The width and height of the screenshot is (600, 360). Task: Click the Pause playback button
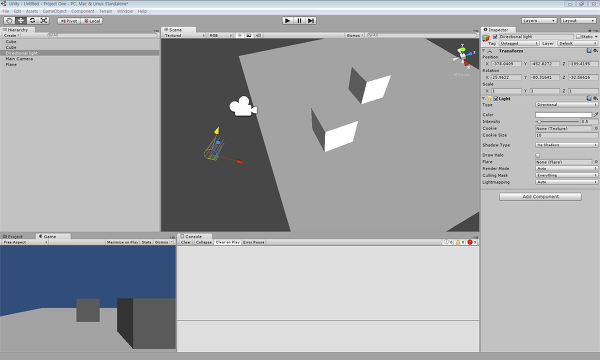299,21
